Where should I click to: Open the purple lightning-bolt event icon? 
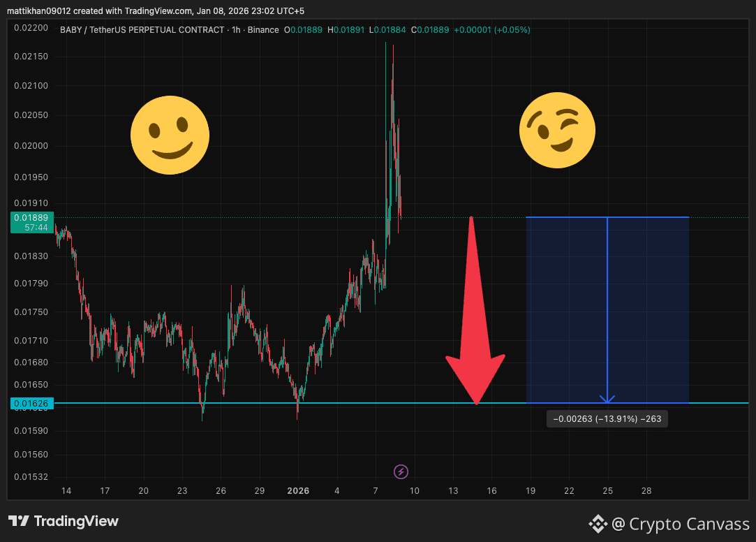[x=401, y=471]
